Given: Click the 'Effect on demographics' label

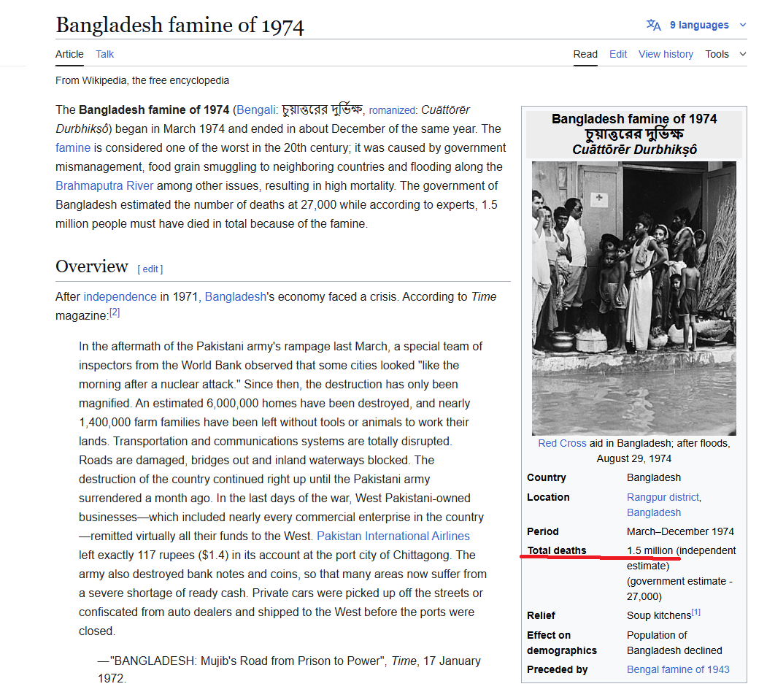Looking at the screenshot, I should coord(561,643).
